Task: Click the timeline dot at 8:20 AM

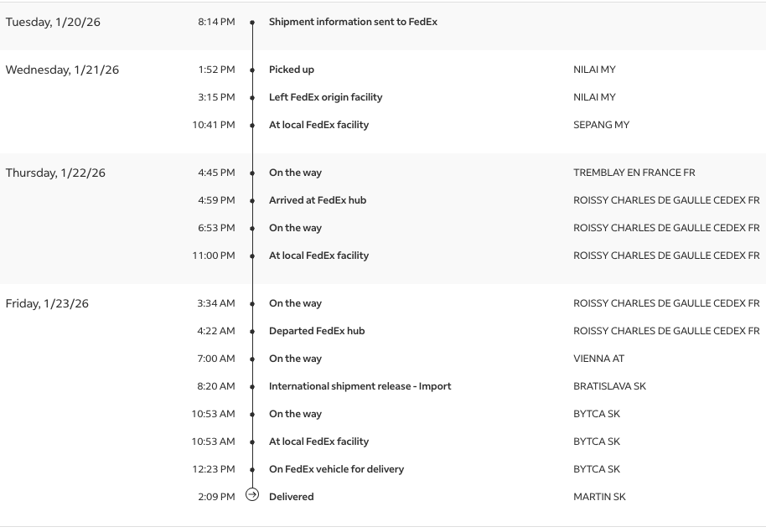Action: (x=252, y=386)
